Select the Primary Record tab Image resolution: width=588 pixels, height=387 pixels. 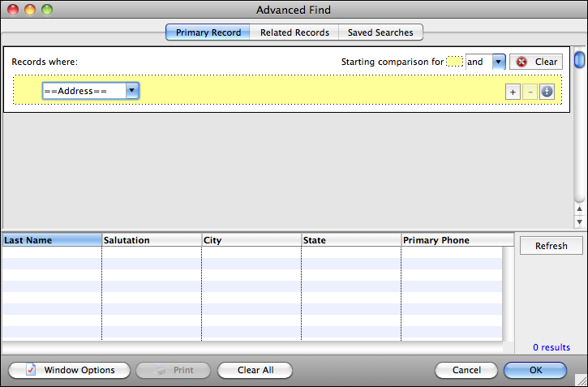[208, 32]
